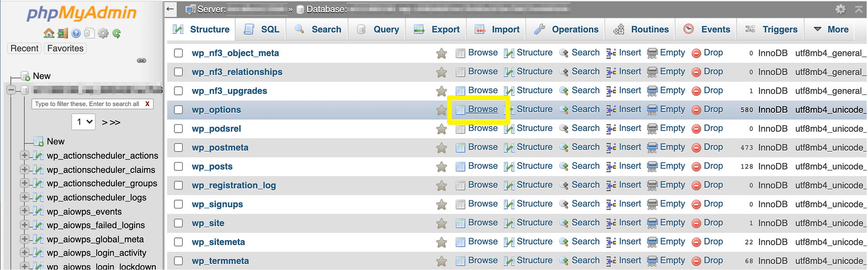Collapse the navigation panel arrow button
868x270 pixels.
(x=170, y=9)
